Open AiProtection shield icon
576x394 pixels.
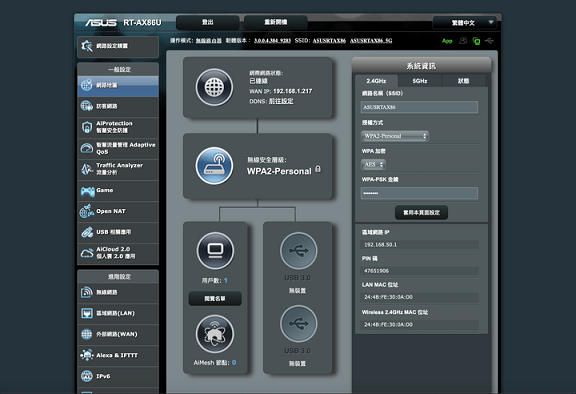click(x=87, y=127)
